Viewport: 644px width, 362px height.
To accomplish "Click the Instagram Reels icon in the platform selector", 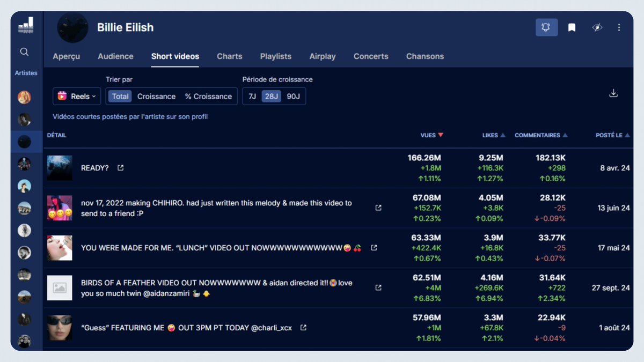I will (x=62, y=96).
